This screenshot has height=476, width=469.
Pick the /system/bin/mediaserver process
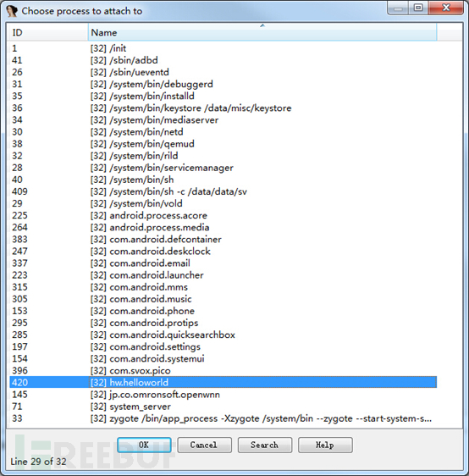(x=223, y=120)
